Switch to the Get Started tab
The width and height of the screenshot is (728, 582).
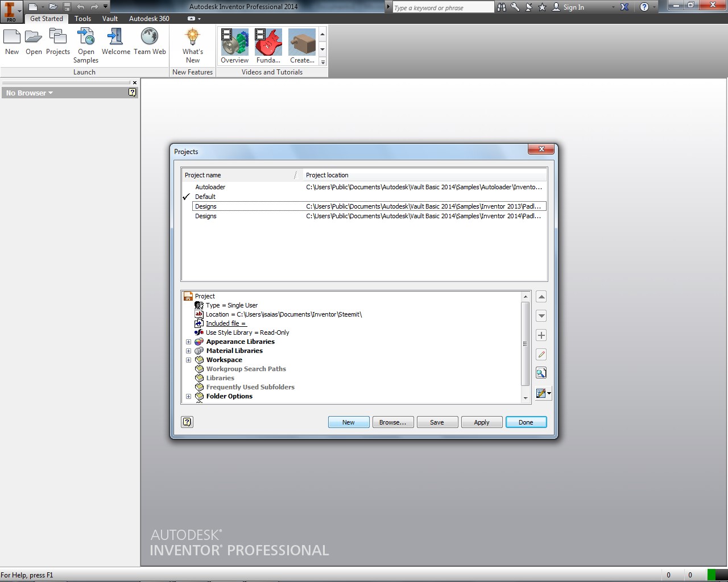coord(47,18)
